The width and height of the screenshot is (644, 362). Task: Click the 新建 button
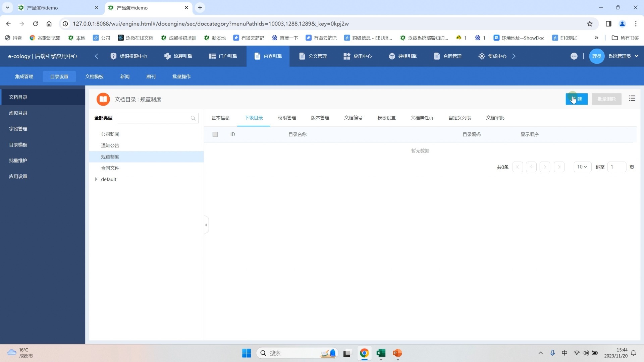pos(577,99)
